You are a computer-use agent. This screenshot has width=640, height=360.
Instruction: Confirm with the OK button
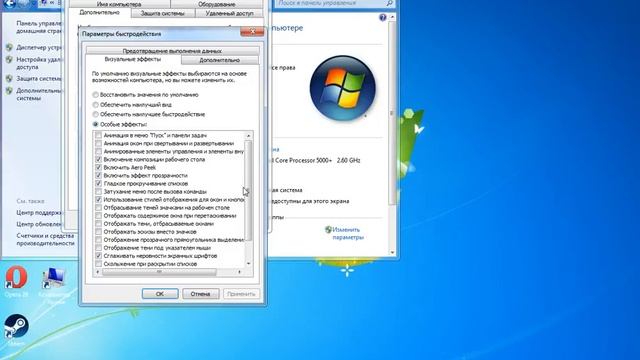tap(160, 293)
